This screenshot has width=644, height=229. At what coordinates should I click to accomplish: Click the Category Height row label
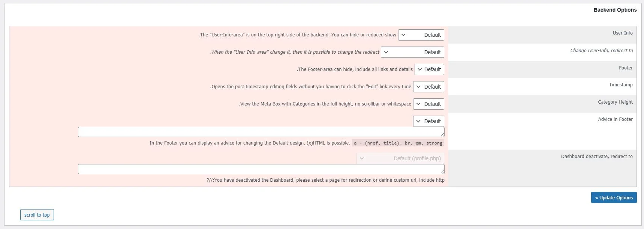[615, 102]
